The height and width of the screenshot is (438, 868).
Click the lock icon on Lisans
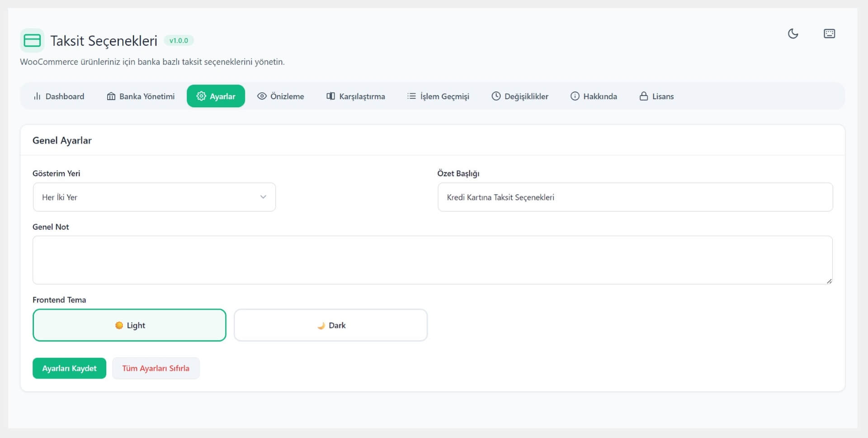click(644, 96)
